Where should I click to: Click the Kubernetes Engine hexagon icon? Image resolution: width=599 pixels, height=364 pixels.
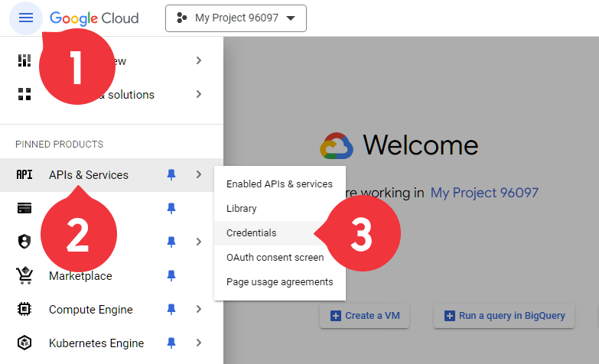click(x=24, y=343)
